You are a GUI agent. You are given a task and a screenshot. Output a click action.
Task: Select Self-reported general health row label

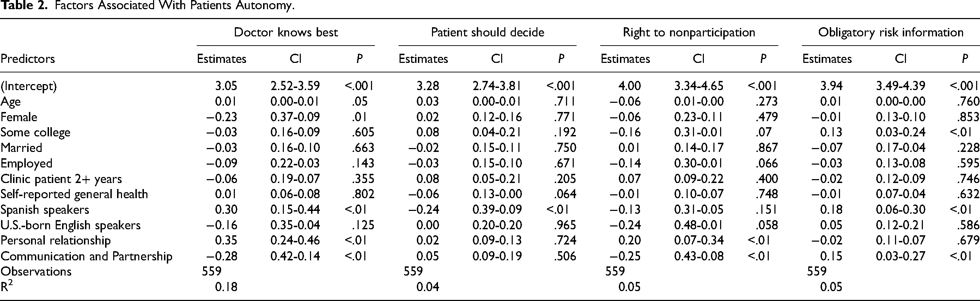coord(74,194)
